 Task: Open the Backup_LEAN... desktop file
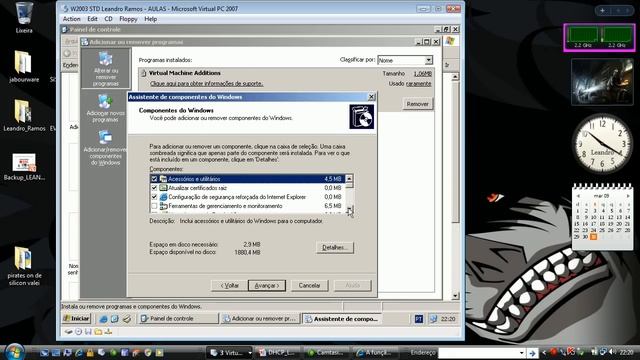pos(24,167)
